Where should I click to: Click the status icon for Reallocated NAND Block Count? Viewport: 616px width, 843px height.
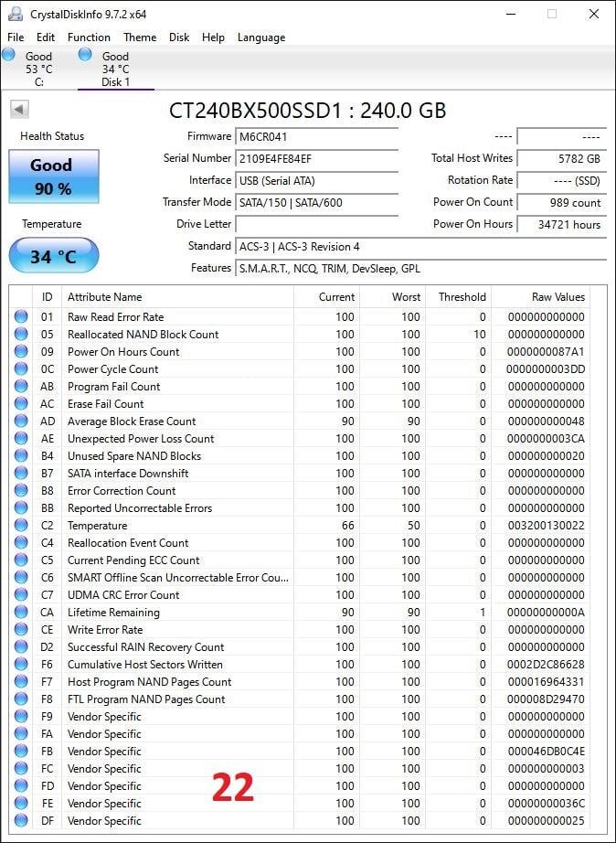pyautogui.click(x=21, y=334)
